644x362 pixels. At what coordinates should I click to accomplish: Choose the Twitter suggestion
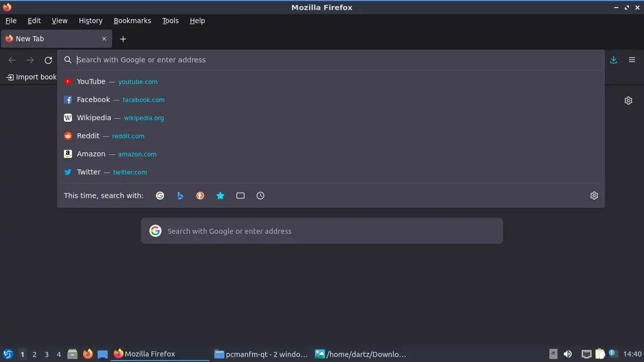[x=331, y=172]
